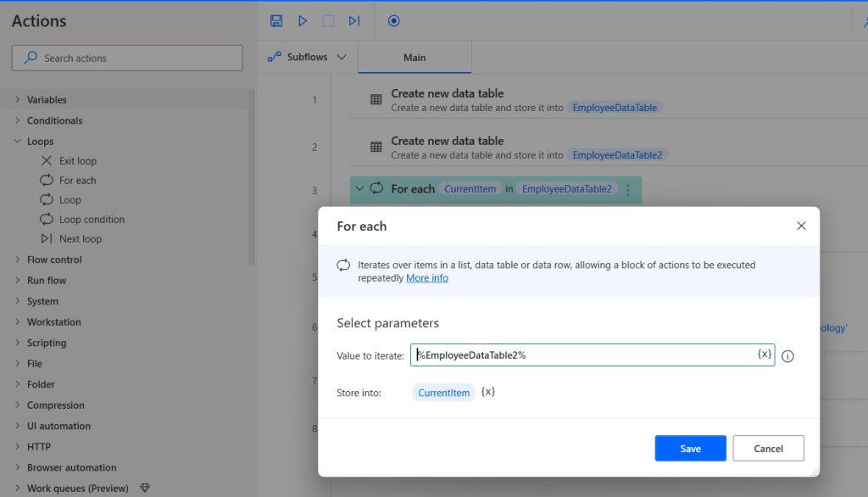This screenshot has height=497, width=868.
Task: Click the magnifier icon in Search actions
Action: coord(31,58)
